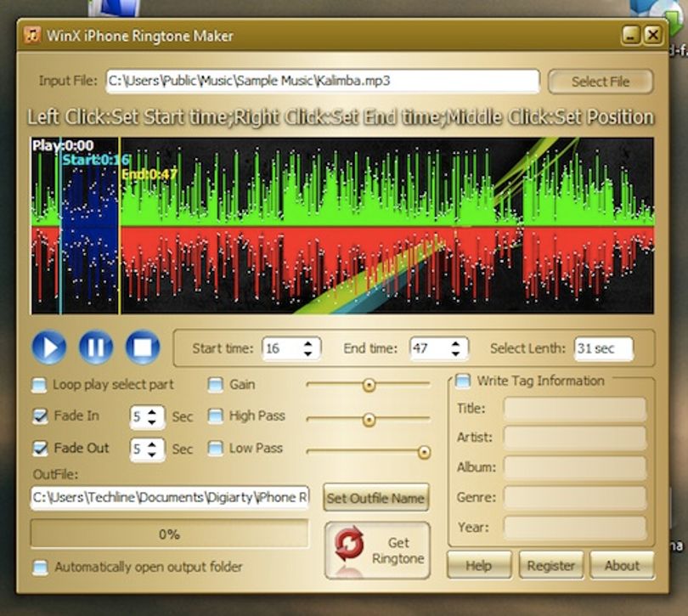The image size is (688, 616).
Task: Stop playback with the blue Stop button
Action: 143,348
